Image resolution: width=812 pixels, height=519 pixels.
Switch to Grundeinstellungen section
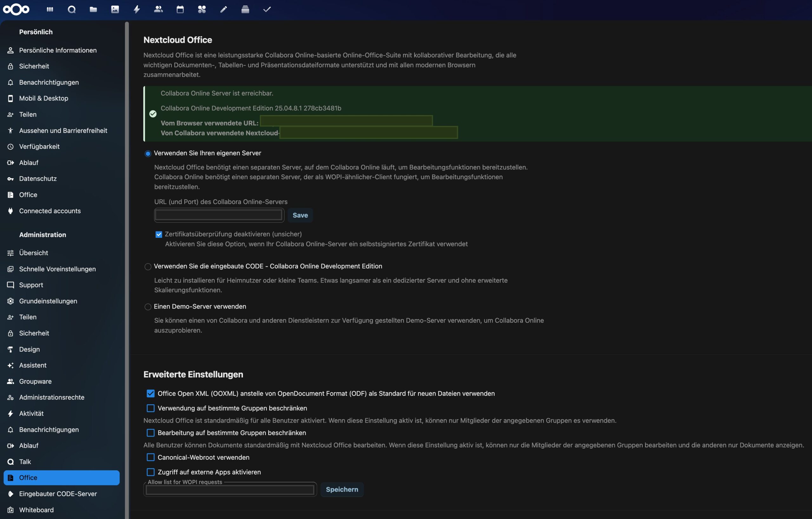[48, 301]
